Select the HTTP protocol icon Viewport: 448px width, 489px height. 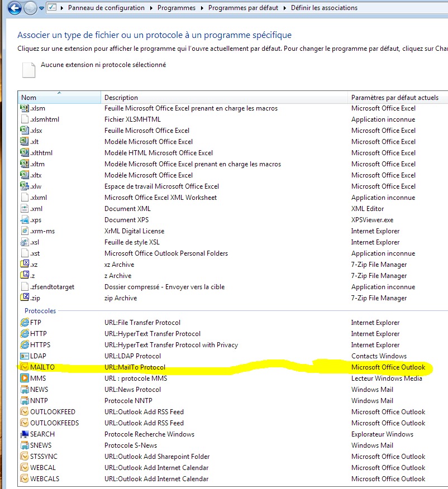point(25,333)
